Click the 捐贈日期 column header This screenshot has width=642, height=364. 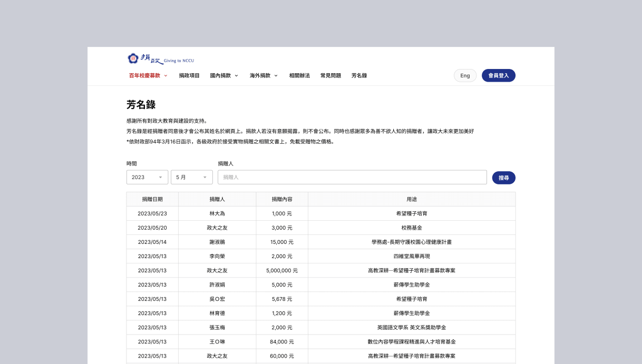point(152,199)
